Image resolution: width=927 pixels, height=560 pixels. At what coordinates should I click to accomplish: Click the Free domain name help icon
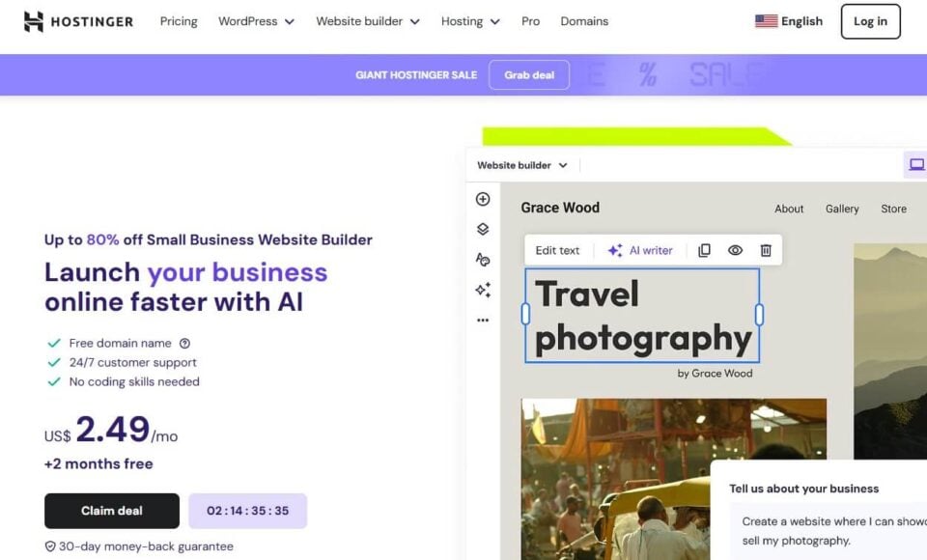coord(184,343)
